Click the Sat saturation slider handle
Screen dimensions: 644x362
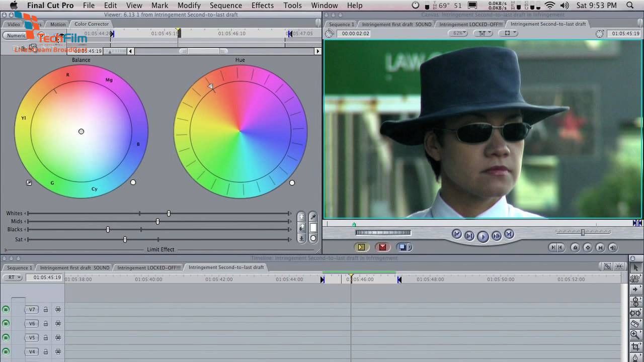[125, 239]
